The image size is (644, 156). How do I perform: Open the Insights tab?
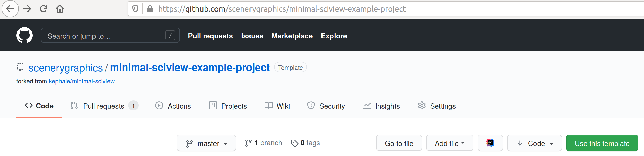pyautogui.click(x=381, y=106)
